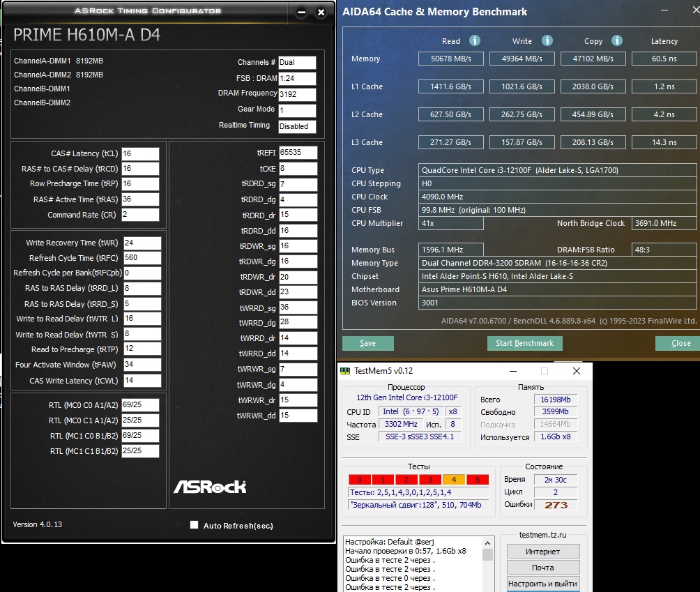Click the Почта button in TestMem5
The image size is (700, 592).
[542, 568]
